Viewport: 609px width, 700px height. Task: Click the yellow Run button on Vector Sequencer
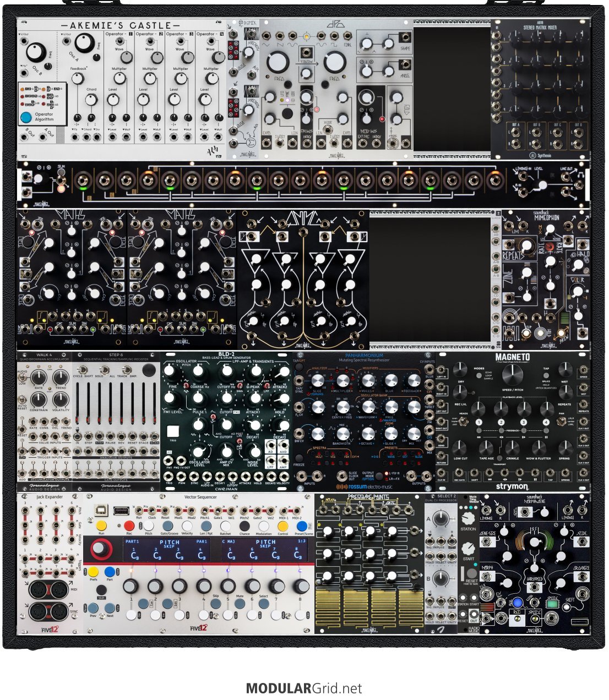(101, 526)
